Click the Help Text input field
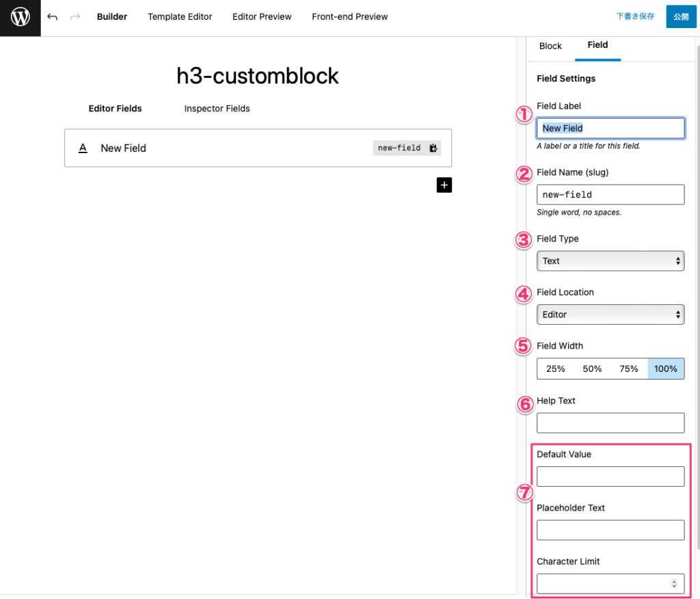This screenshot has width=700, height=599. [610, 423]
